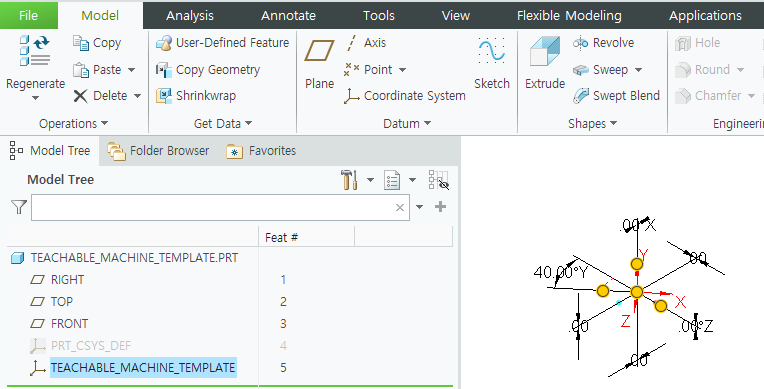Select the Revolve tool
The width and height of the screenshot is (764, 389).
603,43
